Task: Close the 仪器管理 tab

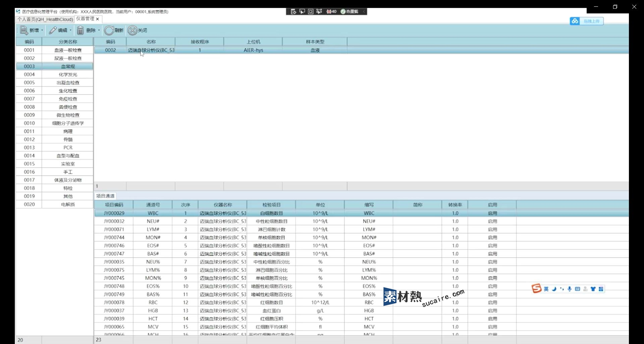Action: coord(98,19)
